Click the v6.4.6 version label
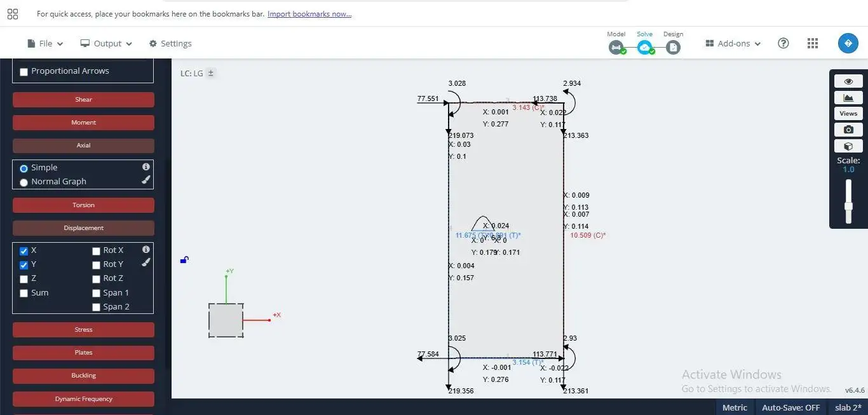This screenshot has height=415, width=868. 855,390
